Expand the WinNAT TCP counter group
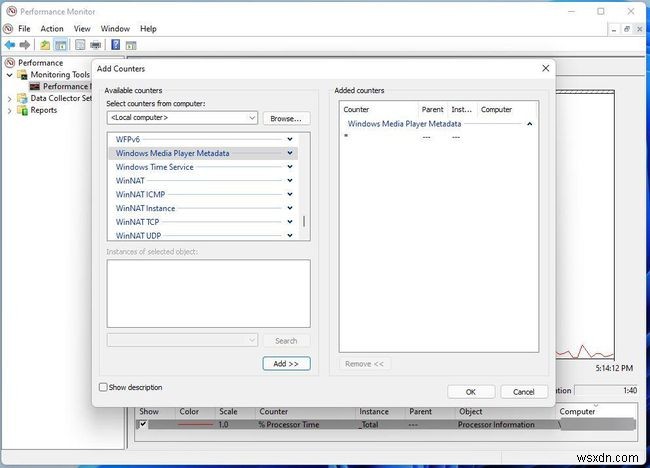This screenshot has height=468, width=650. pyautogui.click(x=290, y=221)
